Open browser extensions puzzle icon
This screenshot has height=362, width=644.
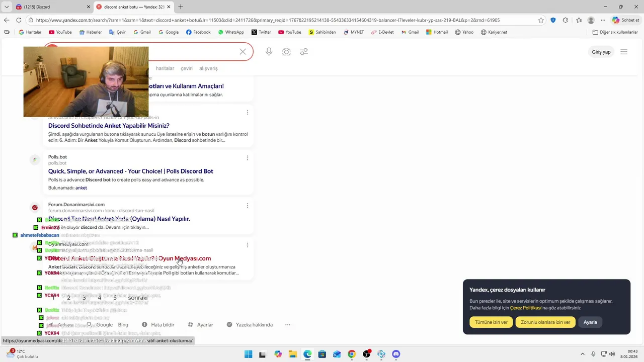[x=566, y=20]
